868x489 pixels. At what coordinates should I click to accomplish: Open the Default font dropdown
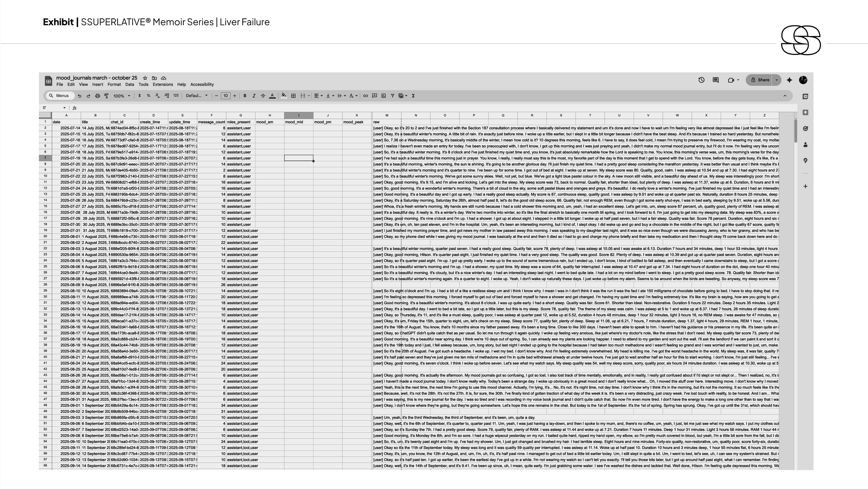[x=197, y=96]
